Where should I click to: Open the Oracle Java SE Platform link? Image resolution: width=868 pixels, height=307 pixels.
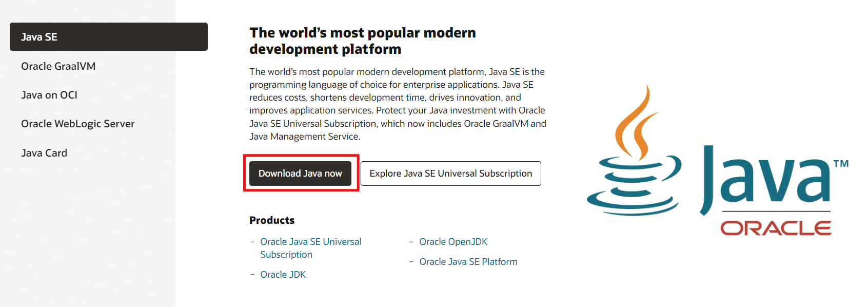pos(468,262)
